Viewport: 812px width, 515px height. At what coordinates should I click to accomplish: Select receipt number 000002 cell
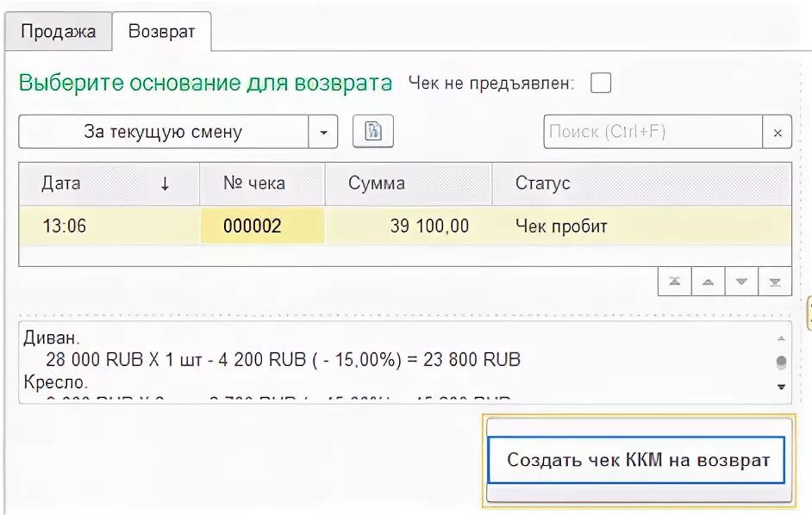click(x=262, y=226)
